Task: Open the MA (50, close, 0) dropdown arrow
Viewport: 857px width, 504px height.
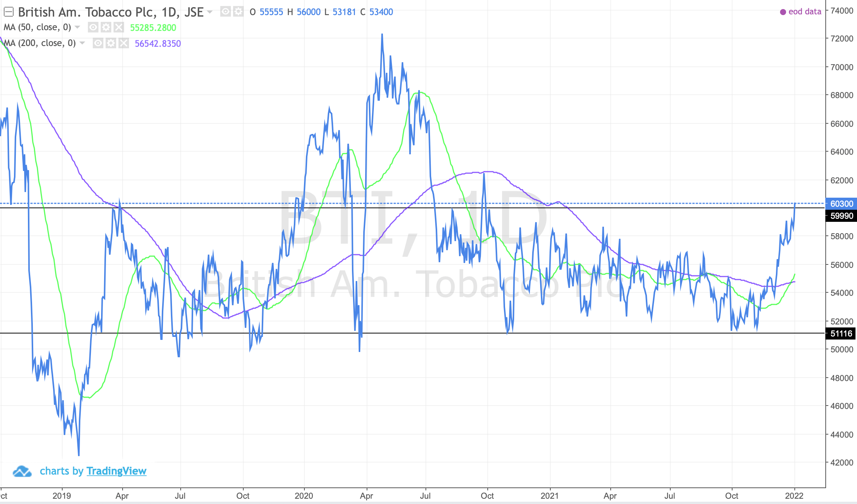Action: [x=77, y=27]
